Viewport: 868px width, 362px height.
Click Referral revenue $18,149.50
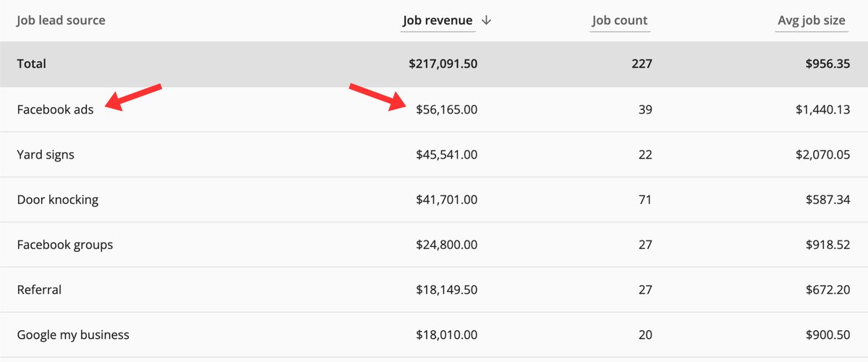(446, 290)
